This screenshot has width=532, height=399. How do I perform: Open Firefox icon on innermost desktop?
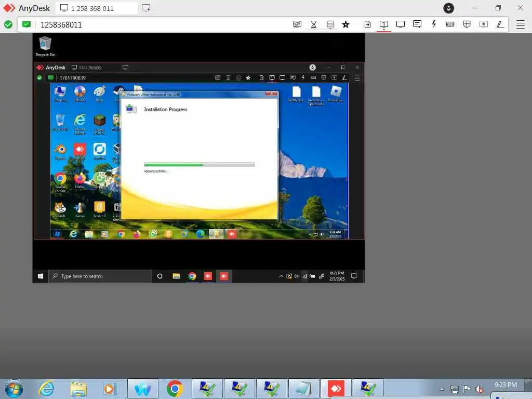[x=79, y=180]
